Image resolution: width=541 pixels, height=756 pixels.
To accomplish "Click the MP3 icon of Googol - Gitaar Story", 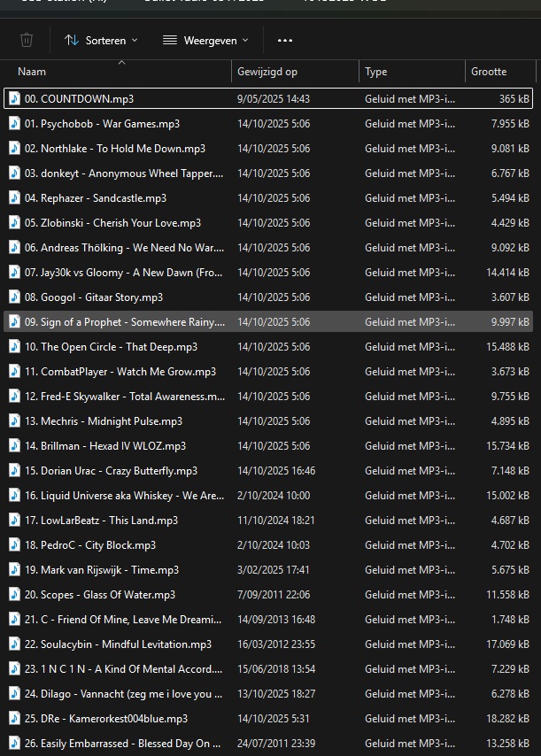I will tap(14, 297).
